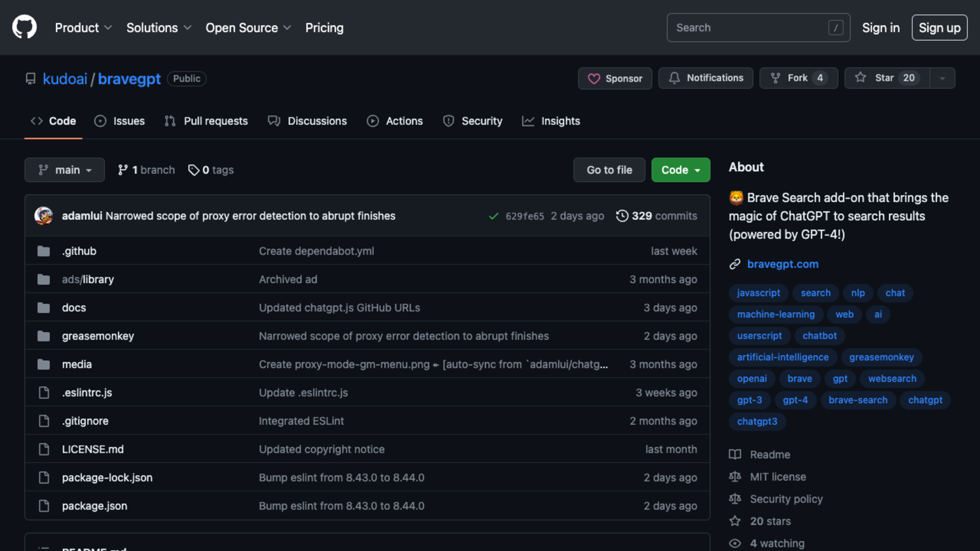Click the Readme book icon

[x=735, y=454]
